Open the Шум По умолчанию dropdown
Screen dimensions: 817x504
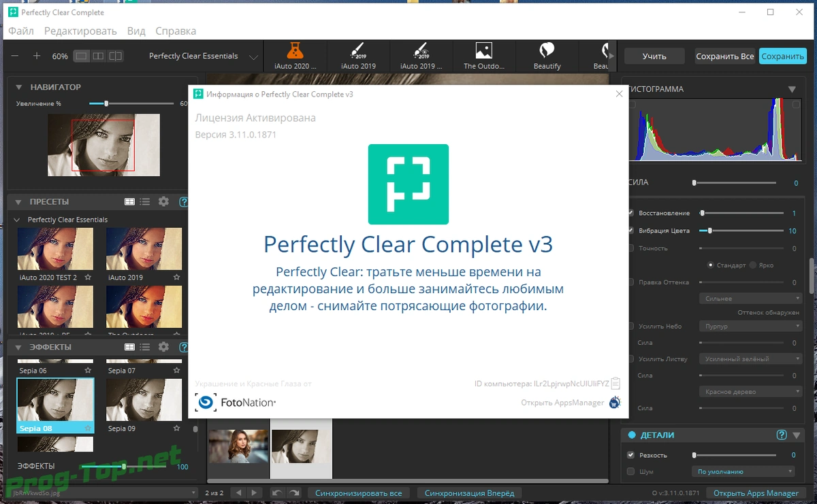(x=743, y=471)
